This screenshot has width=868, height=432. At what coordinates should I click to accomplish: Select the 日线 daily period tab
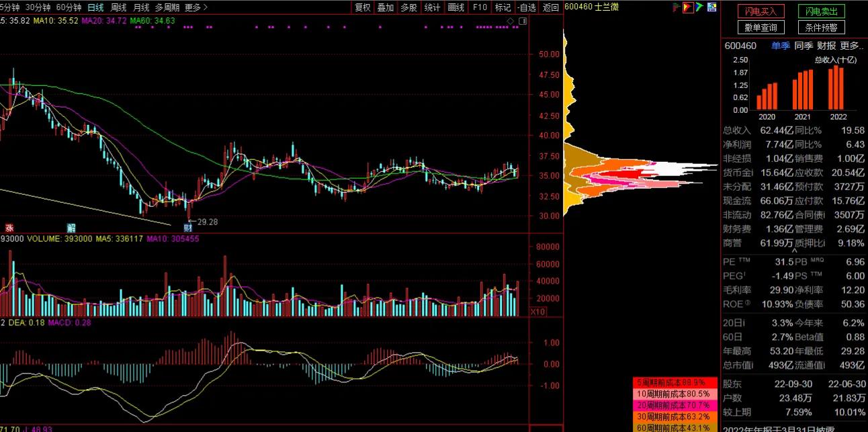click(x=95, y=7)
